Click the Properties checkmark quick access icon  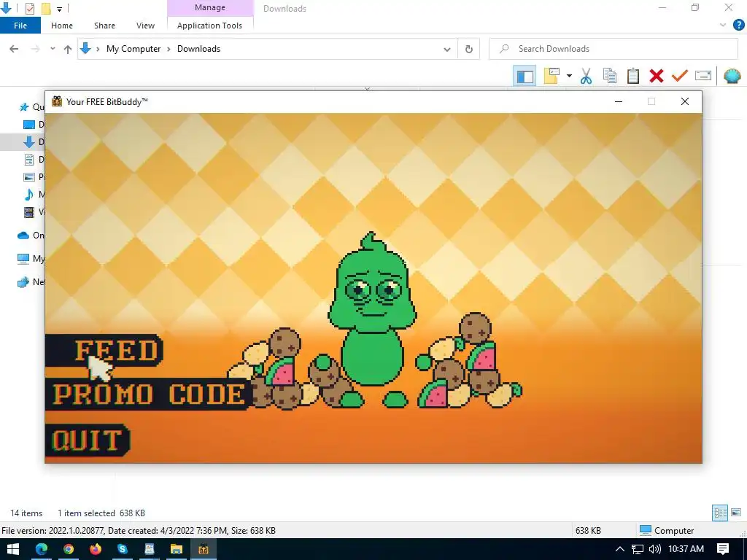tap(29, 9)
